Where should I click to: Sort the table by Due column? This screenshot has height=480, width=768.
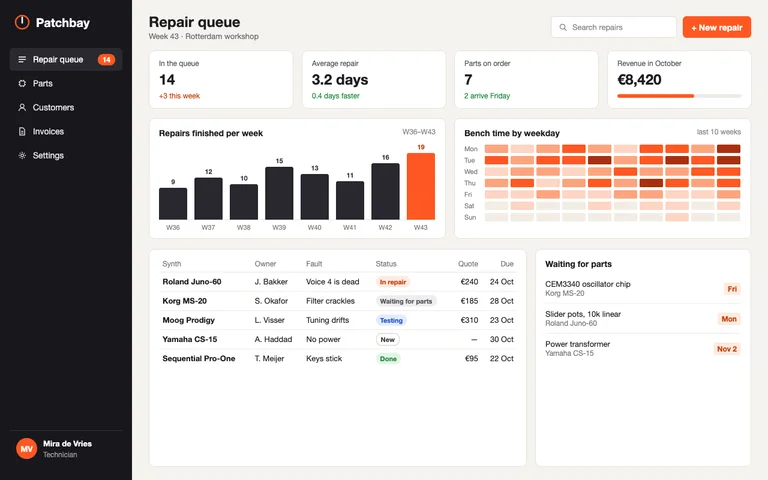507,264
